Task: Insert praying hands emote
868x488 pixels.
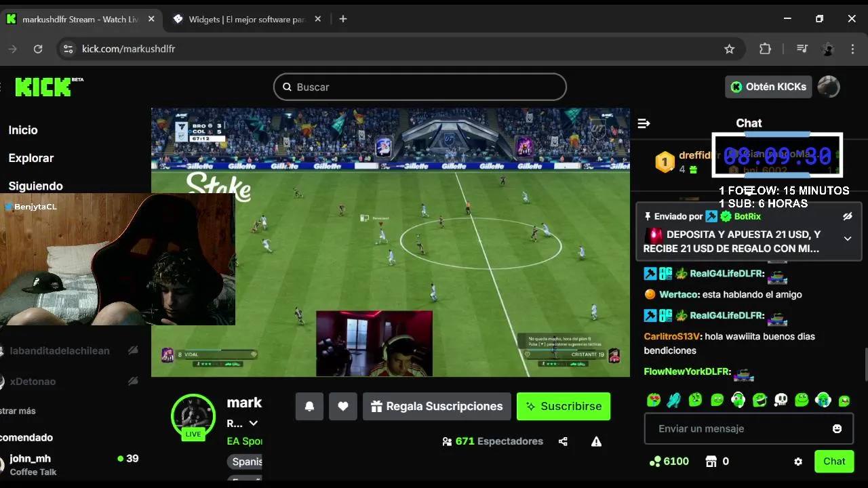Action: point(673,400)
